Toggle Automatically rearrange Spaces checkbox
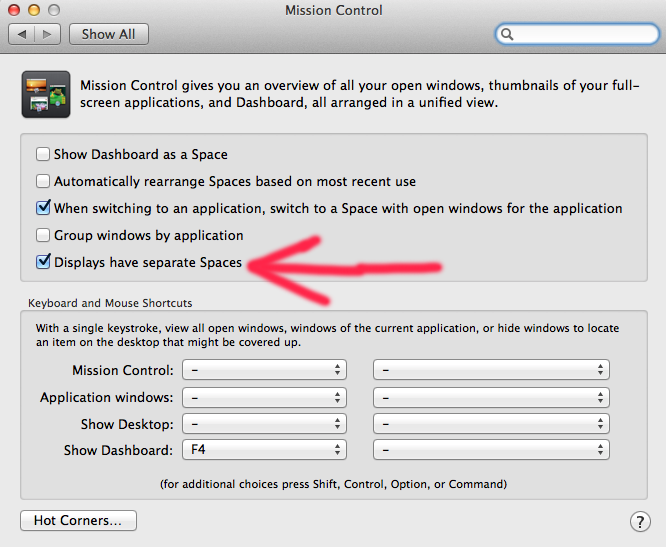The image size is (666, 547). (43, 182)
